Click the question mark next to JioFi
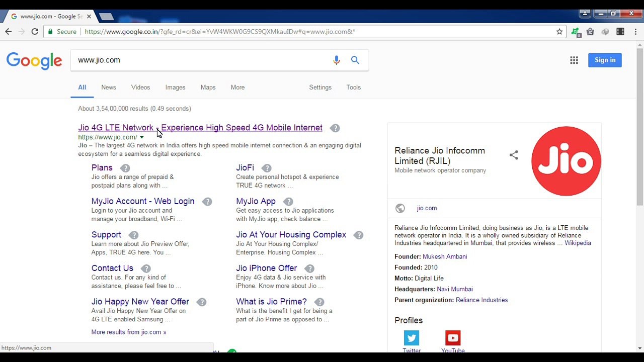644x362 pixels. click(x=267, y=168)
